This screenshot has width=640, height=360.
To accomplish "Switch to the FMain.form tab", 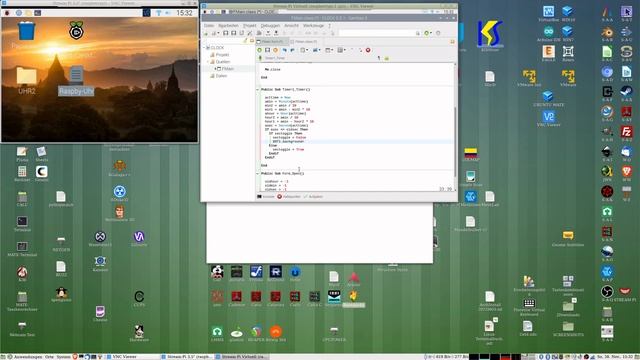I will (x=272, y=42).
